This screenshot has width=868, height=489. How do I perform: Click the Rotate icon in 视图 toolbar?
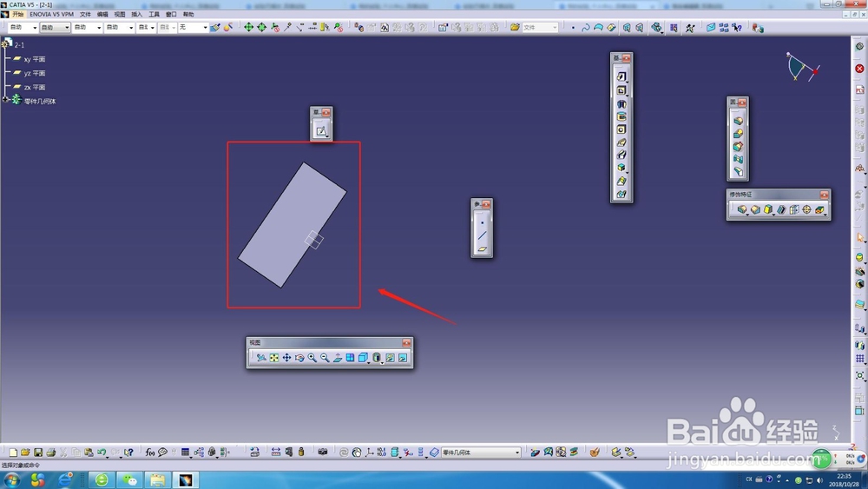299,358
